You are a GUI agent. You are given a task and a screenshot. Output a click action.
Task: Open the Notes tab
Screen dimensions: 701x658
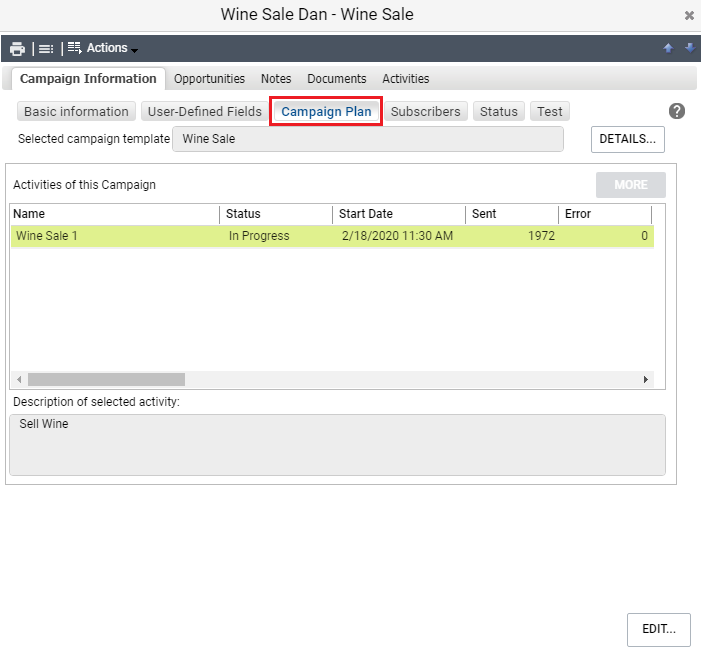click(x=276, y=79)
